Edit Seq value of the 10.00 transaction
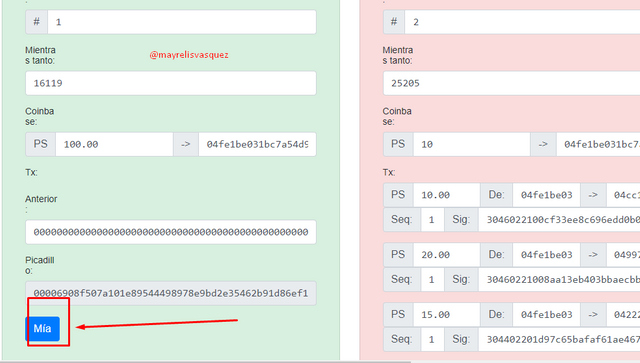Screen dimensions: 640x363 pos(432,220)
